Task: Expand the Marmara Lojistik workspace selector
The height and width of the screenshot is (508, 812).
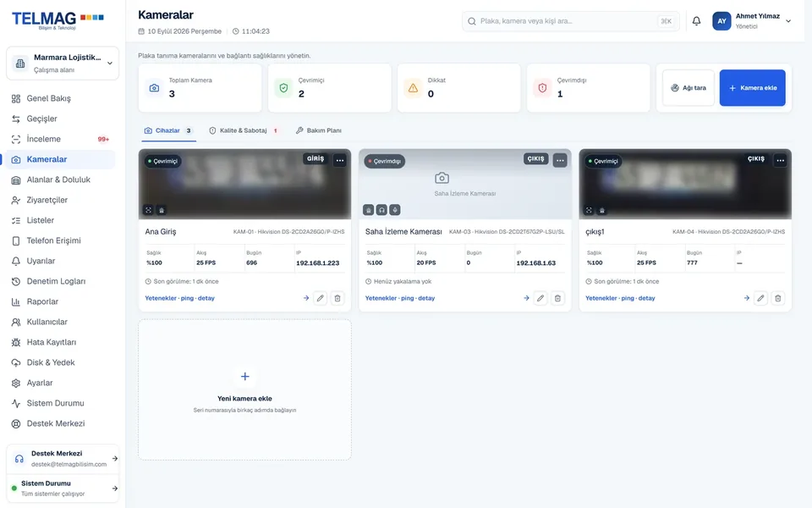Action: 63,63
